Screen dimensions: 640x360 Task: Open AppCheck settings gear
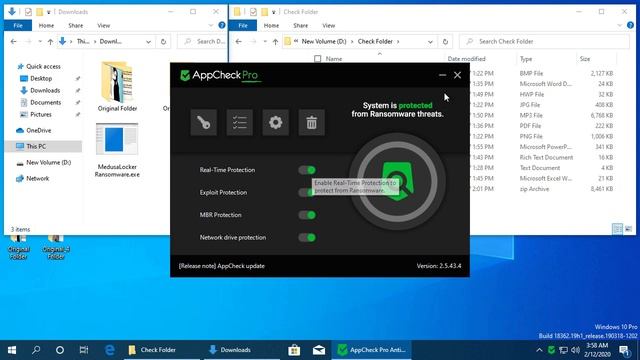coord(276,122)
